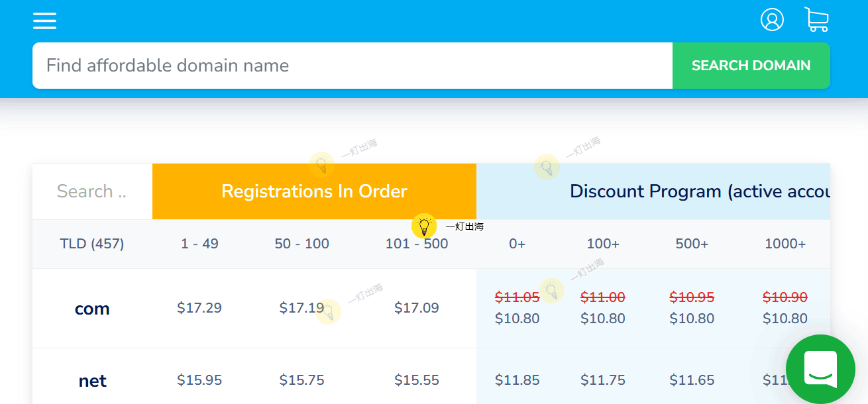This screenshot has width=868, height=404.
Task: Open the user account profile icon
Action: [x=772, y=20]
